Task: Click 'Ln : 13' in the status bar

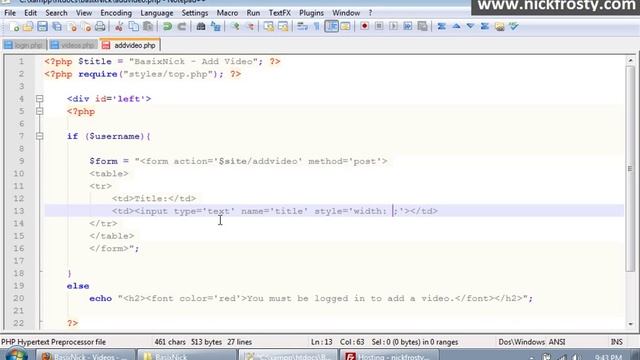Action: click(322, 342)
